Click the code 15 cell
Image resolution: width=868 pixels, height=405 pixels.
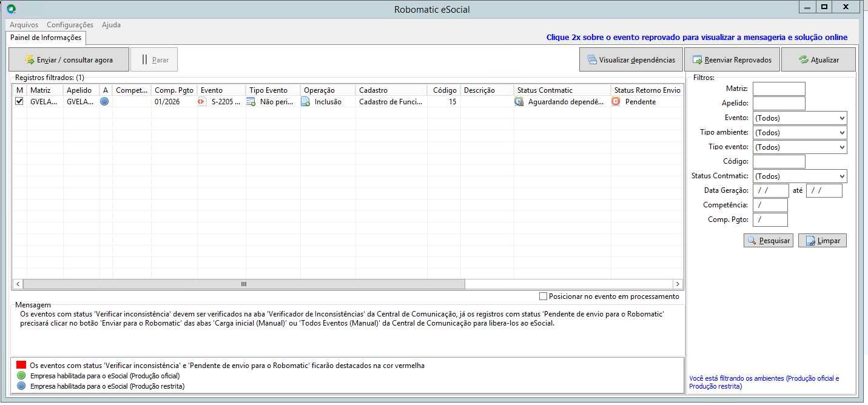443,102
